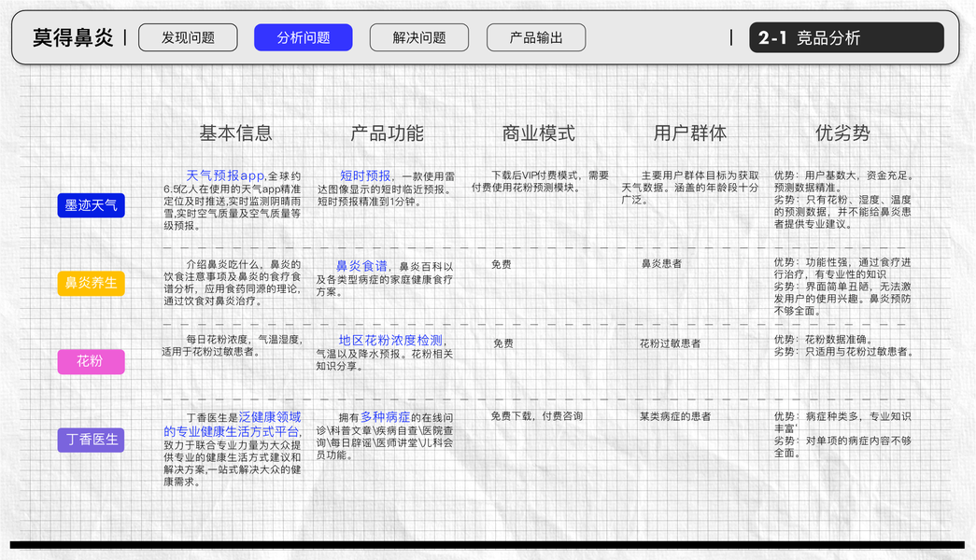Viewport: 976px width, 560px height.
Task: Open the 发现问题 tab
Action: pyautogui.click(x=188, y=37)
